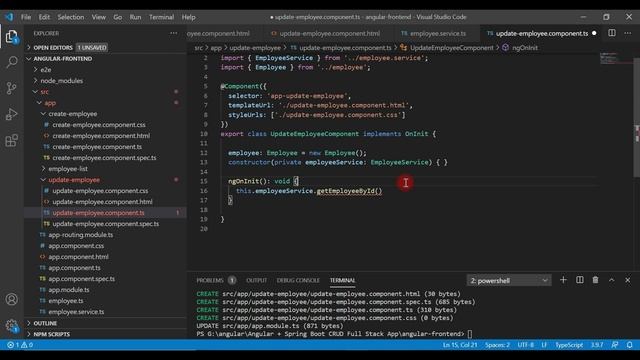Viewport: 640px width, 360px height.
Task: Click TypeScript version 3.9.7 in status bar
Action: tap(597, 345)
